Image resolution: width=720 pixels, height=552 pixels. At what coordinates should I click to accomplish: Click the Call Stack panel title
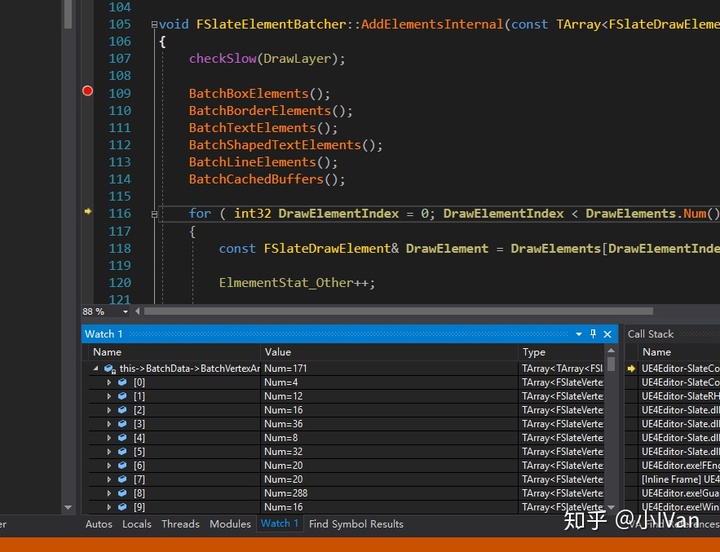650,334
